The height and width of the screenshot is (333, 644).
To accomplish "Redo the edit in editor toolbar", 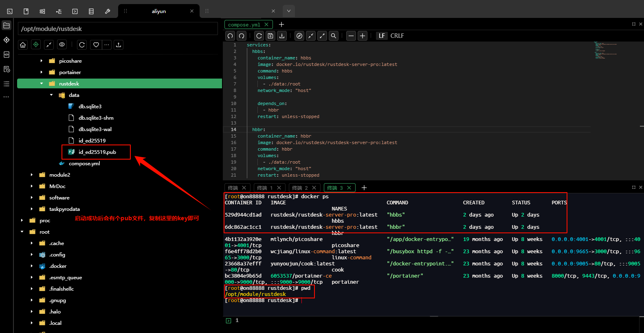I will [242, 36].
